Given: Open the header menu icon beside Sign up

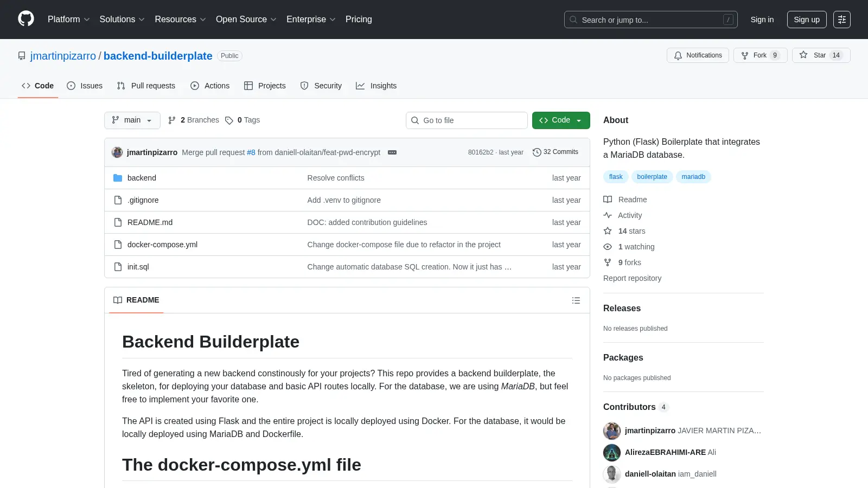Looking at the screenshot, I should point(842,20).
